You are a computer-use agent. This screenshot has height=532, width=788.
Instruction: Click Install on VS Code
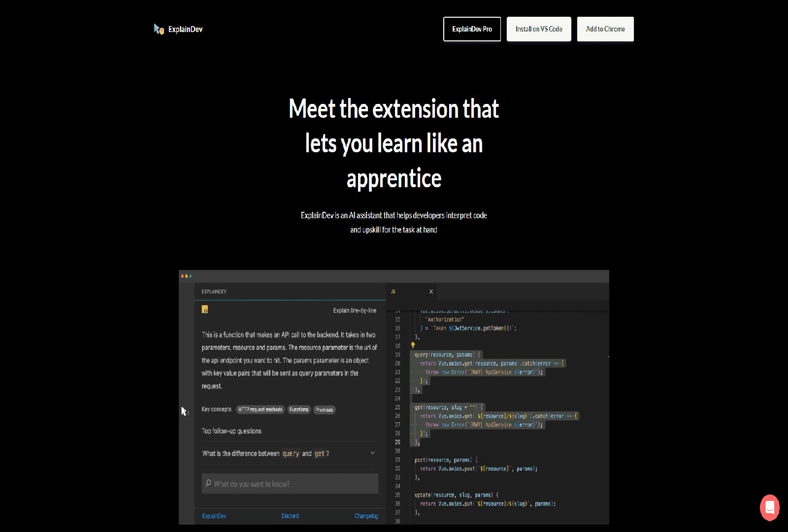click(539, 29)
